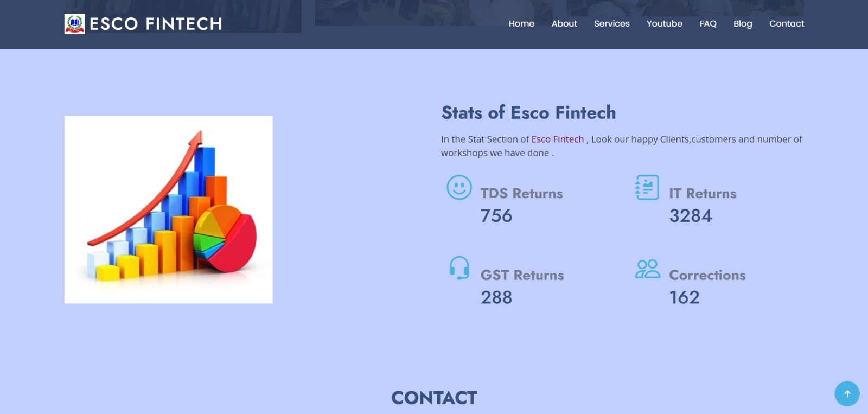Follow the Esco Fintech paragraph link
The height and width of the screenshot is (414, 868).
(557, 139)
